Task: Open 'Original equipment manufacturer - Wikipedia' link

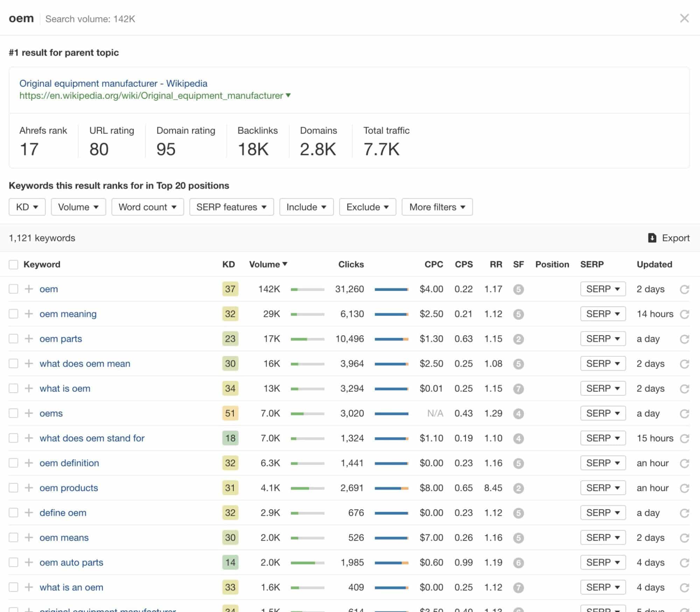Action: [x=113, y=83]
